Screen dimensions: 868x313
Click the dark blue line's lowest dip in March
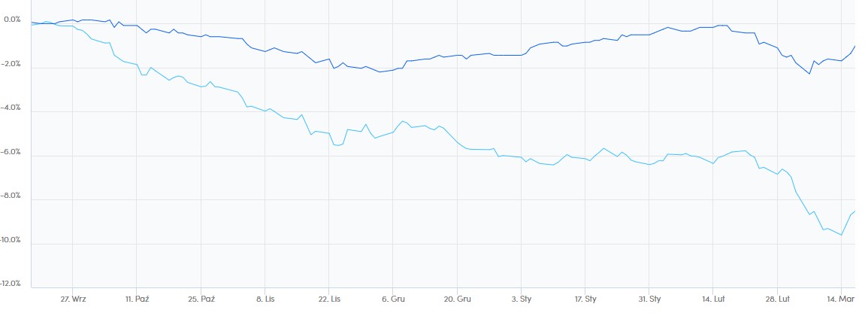pyautogui.click(x=809, y=74)
